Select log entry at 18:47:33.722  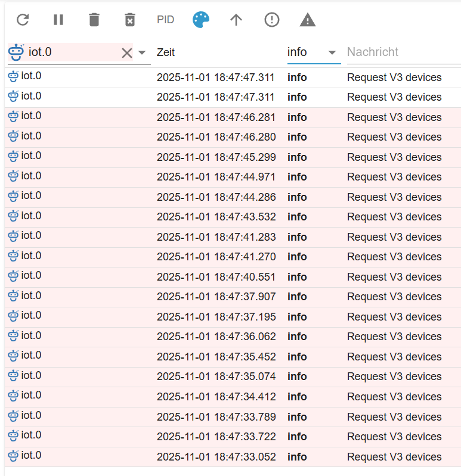233,437
